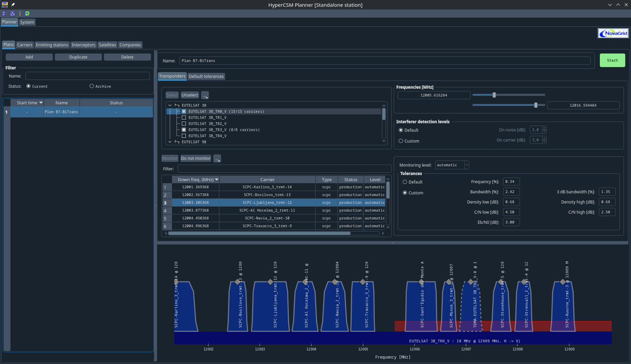This screenshot has height=364, width=631.
Task: Click diamond marker on SCPC-Trasacco carrier
Action: point(363,282)
